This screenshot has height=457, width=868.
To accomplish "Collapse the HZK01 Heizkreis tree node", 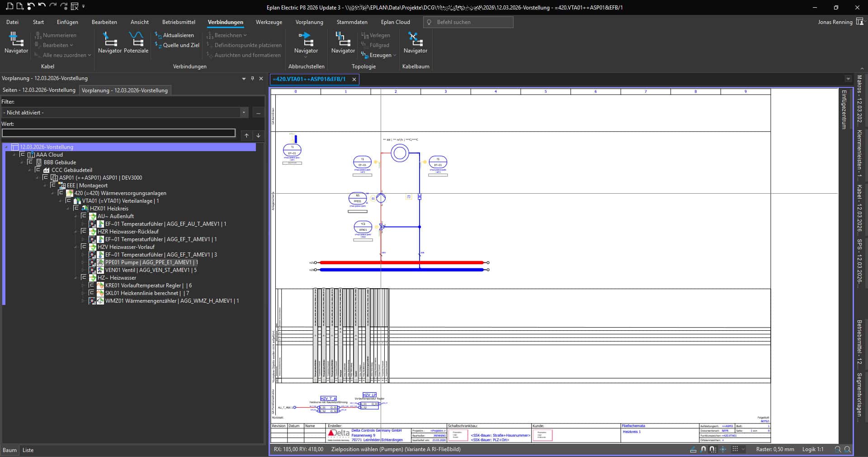I will tap(68, 209).
